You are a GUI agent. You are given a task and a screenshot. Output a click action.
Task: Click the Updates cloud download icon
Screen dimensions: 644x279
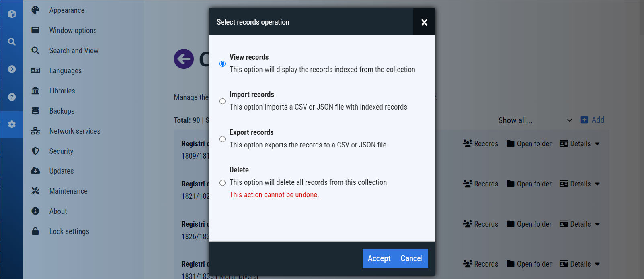35,171
